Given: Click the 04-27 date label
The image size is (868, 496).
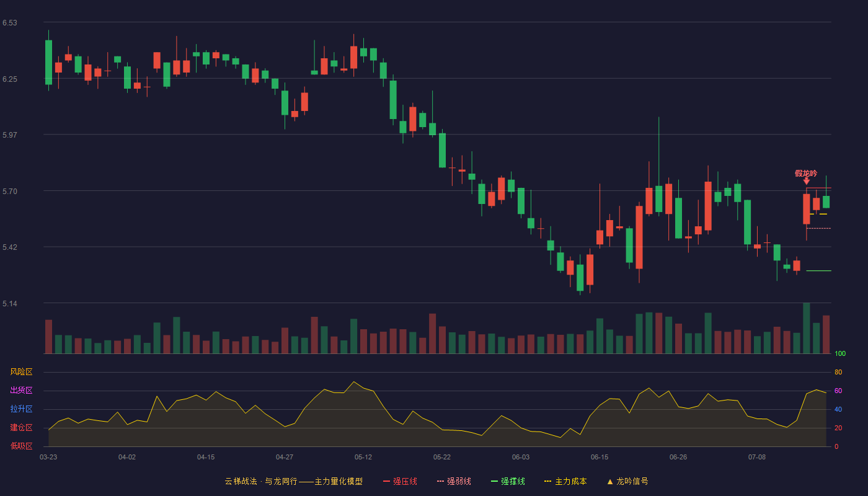Looking at the screenshot, I should point(285,457).
